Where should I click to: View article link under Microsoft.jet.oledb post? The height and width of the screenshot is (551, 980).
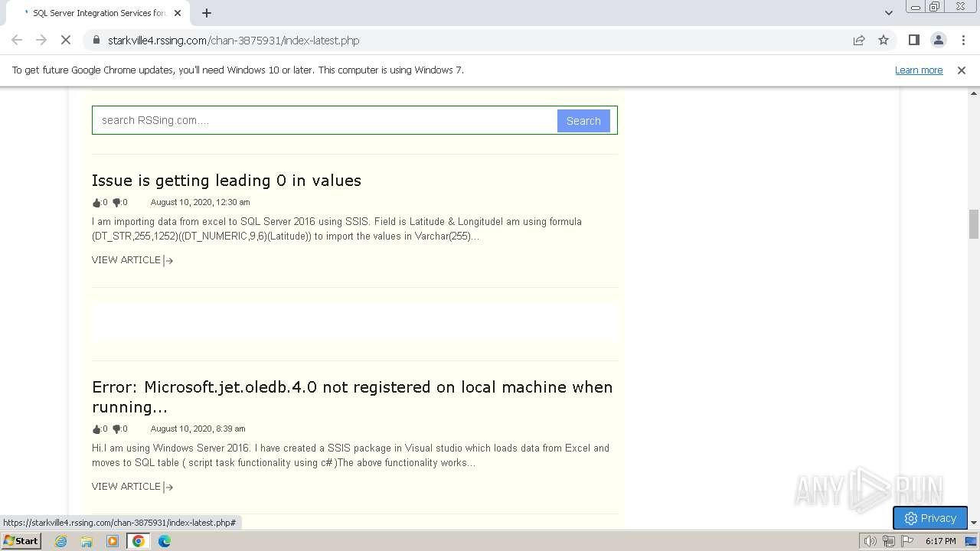tap(132, 487)
